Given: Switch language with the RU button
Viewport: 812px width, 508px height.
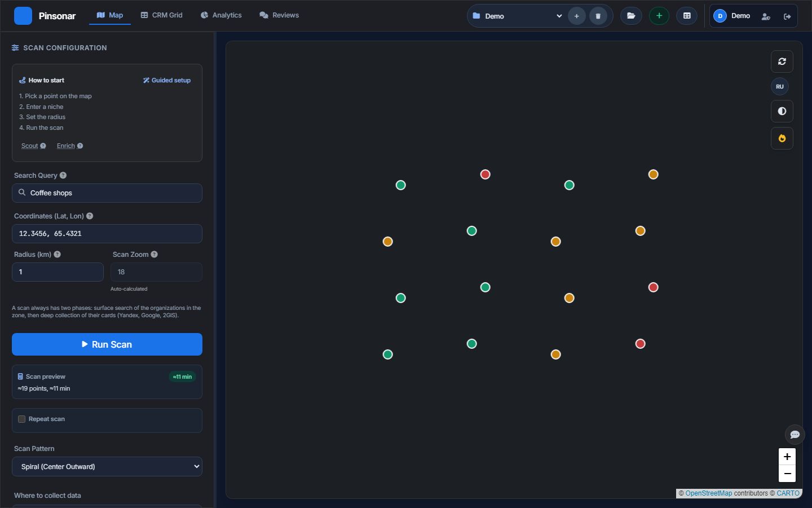Looking at the screenshot, I should (780, 86).
